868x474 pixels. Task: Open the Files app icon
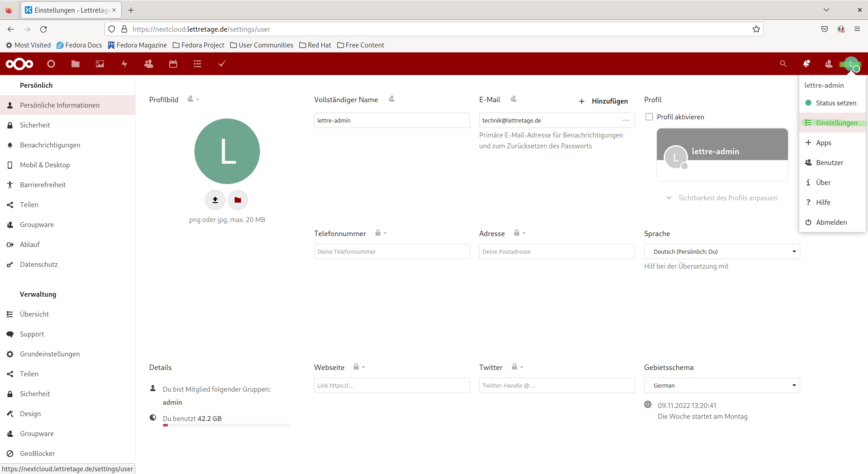tap(75, 64)
